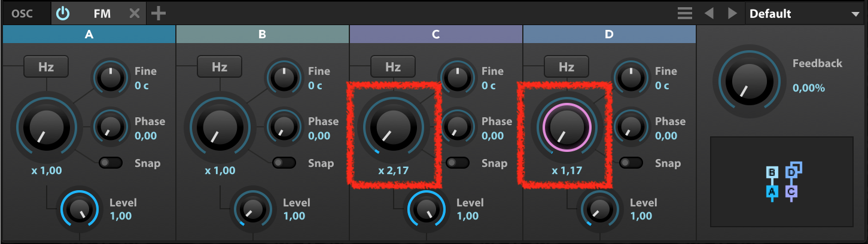Click operator C ratio value x 2,17
868x244 pixels.
[394, 170]
